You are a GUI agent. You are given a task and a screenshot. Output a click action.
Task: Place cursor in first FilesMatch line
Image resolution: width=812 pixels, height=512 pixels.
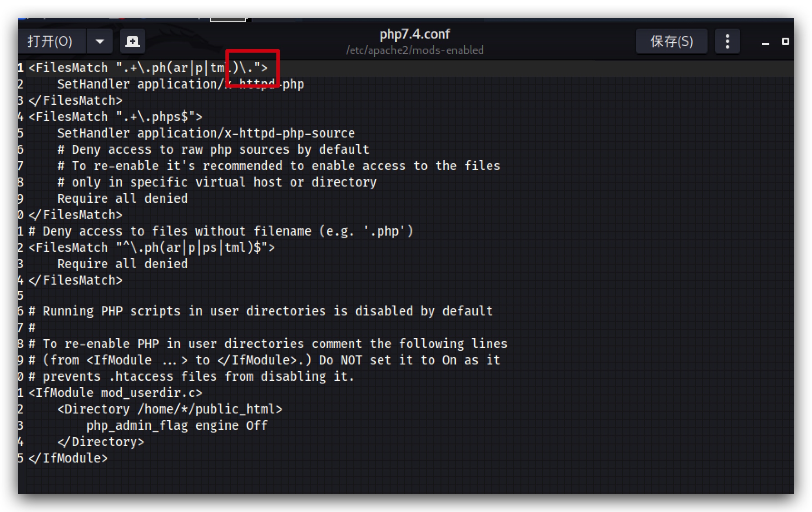[148, 68]
